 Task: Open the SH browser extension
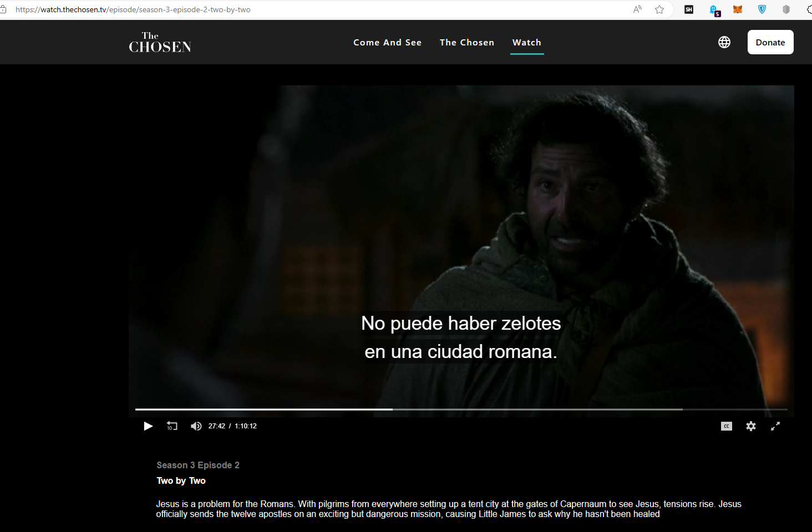click(689, 9)
